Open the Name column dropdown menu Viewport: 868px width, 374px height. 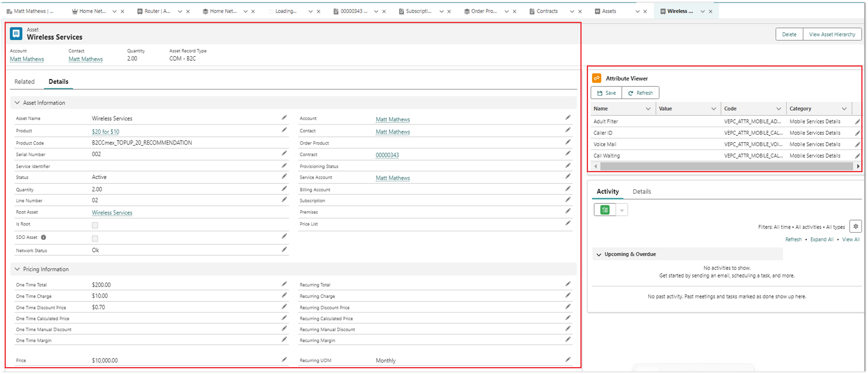coord(648,109)
